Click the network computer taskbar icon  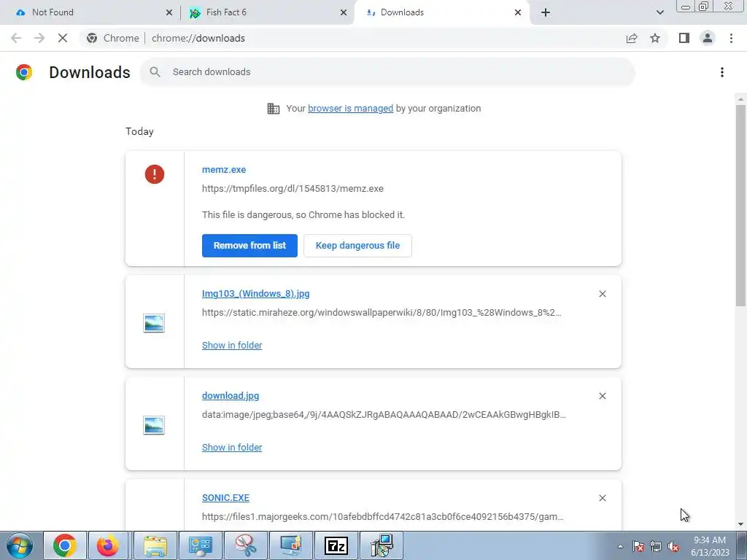(381, 545)
